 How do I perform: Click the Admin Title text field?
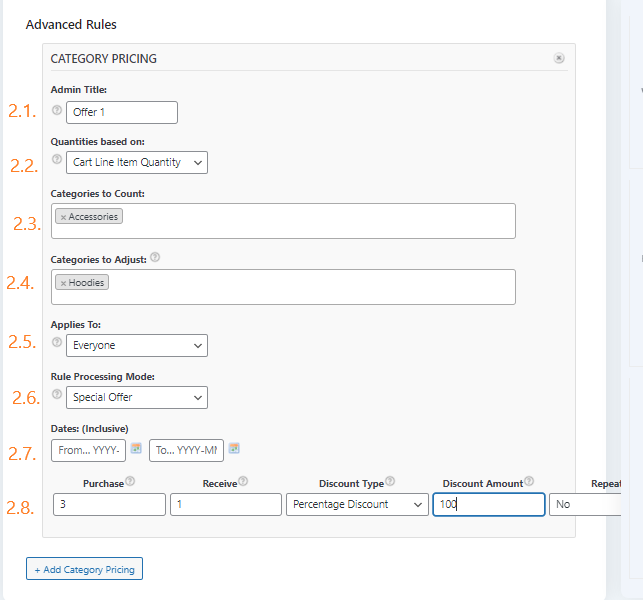tap(122, 112)
